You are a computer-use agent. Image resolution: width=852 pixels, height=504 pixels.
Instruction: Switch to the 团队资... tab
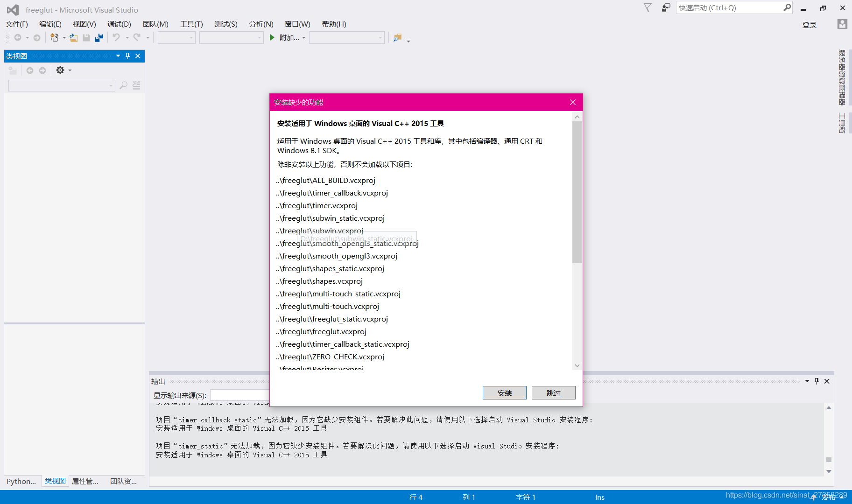point(123,481)
